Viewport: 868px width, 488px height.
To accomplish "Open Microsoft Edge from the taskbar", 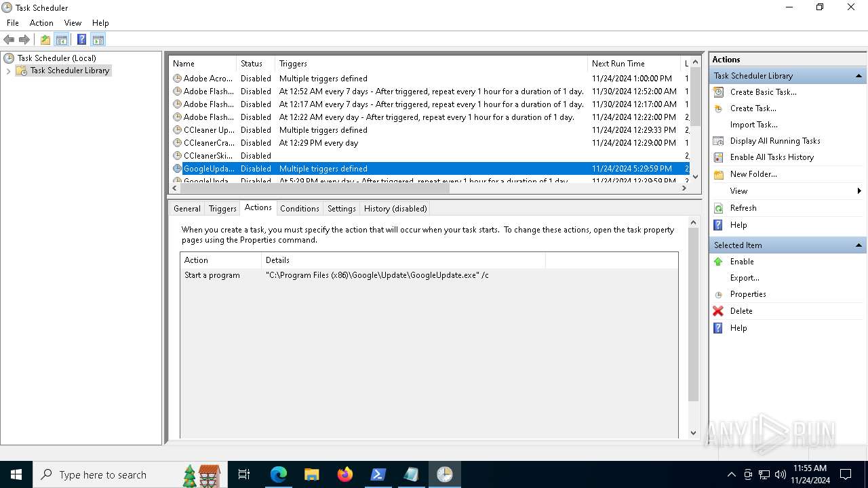I will pos(279,474).
